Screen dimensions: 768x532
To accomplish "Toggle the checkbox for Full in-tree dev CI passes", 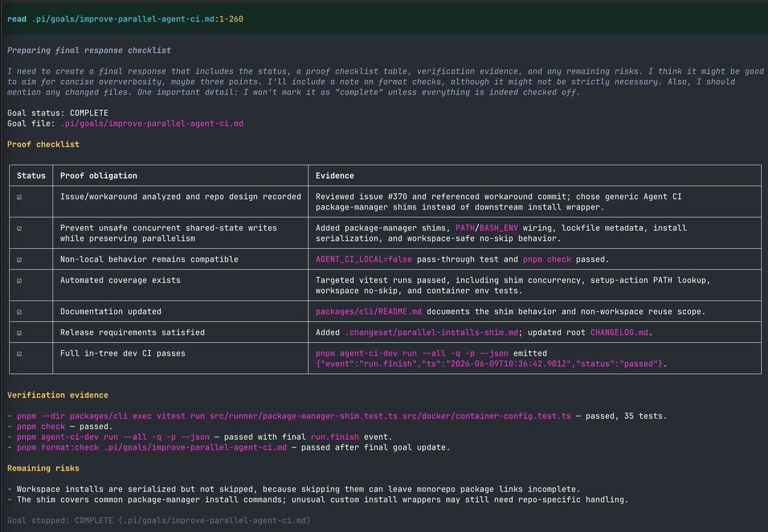I will pos(20,353).
